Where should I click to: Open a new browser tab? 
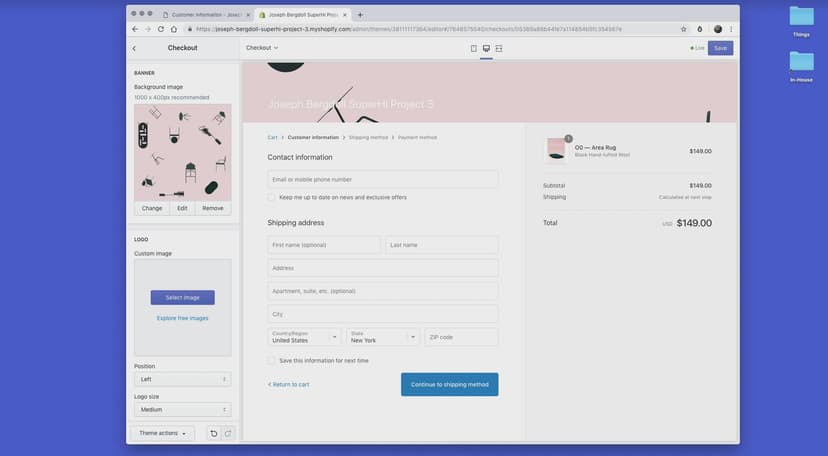[x=360, y=15]
